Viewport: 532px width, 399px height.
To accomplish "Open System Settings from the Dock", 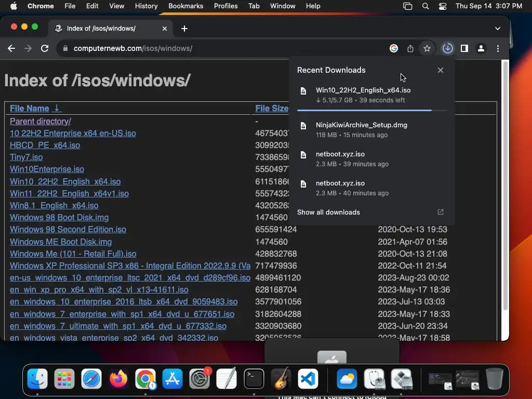I will (x=199, y=379).
